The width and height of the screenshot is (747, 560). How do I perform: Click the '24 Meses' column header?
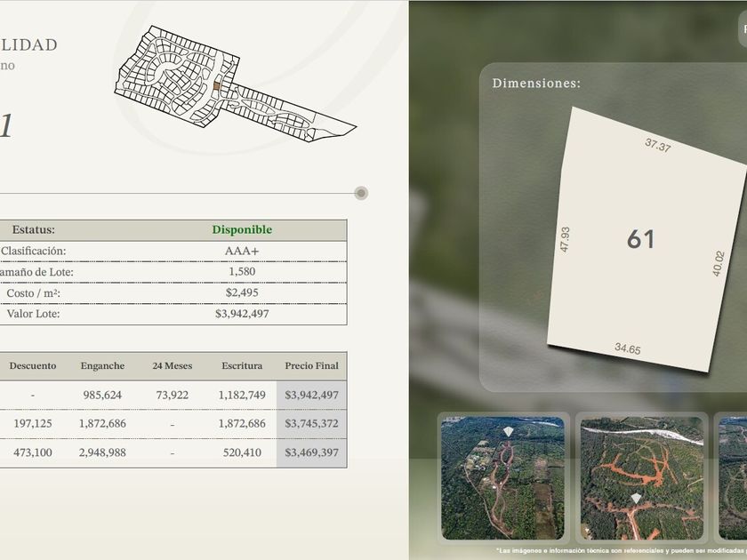(x=172, y=365)
